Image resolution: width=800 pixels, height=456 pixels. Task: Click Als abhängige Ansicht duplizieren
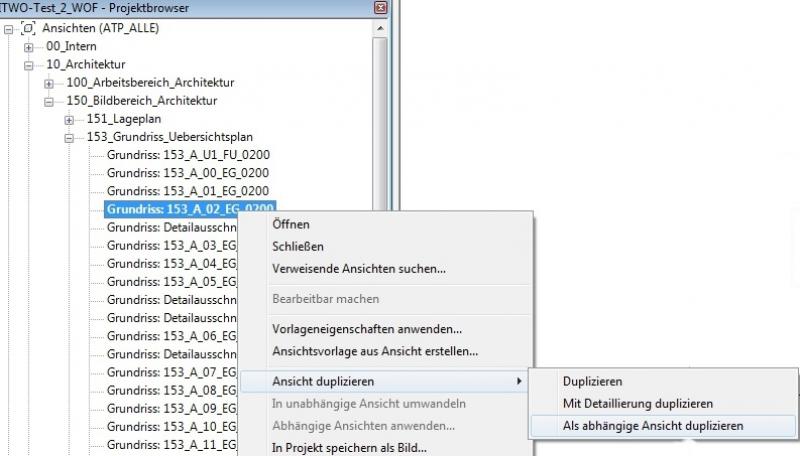coord(653,425)
